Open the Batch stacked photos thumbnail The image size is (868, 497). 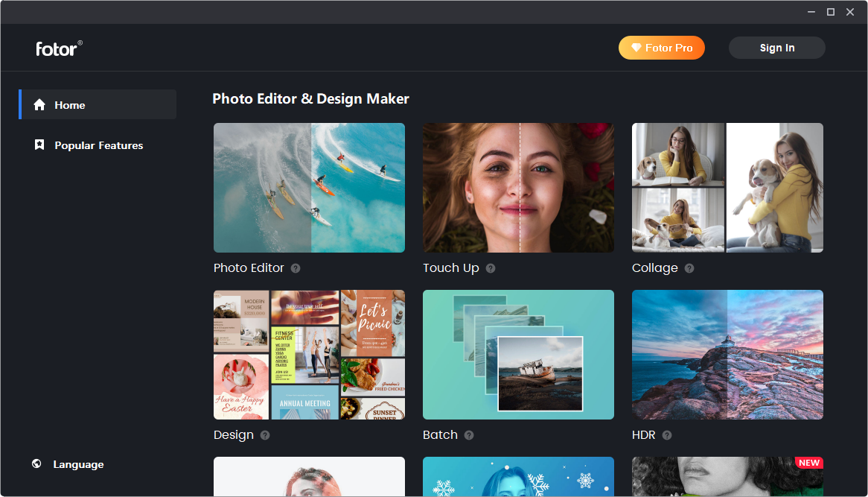coord(518,355)
